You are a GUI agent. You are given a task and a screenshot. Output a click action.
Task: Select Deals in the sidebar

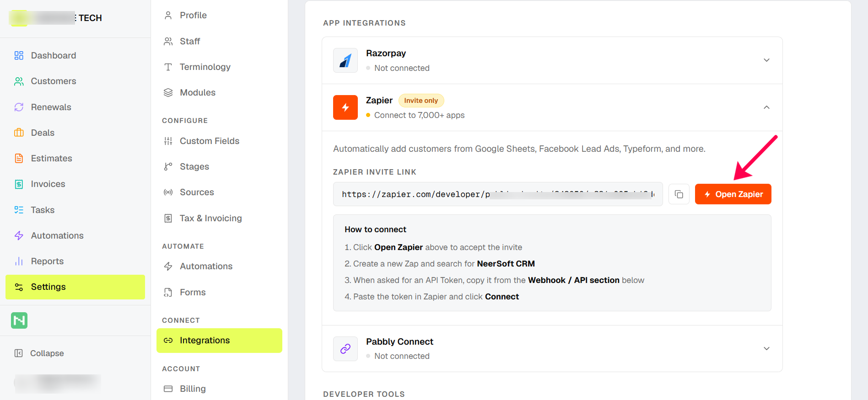click(75, 133)
